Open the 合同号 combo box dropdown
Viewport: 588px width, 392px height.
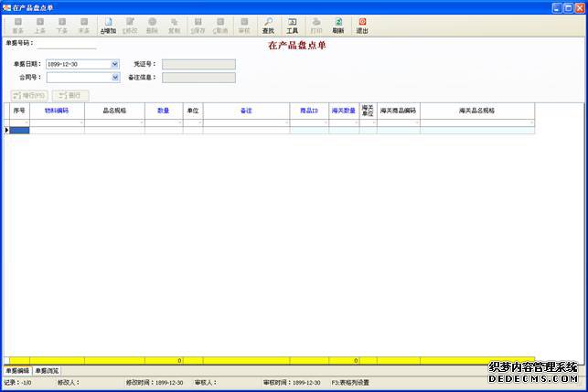[115, 78]
